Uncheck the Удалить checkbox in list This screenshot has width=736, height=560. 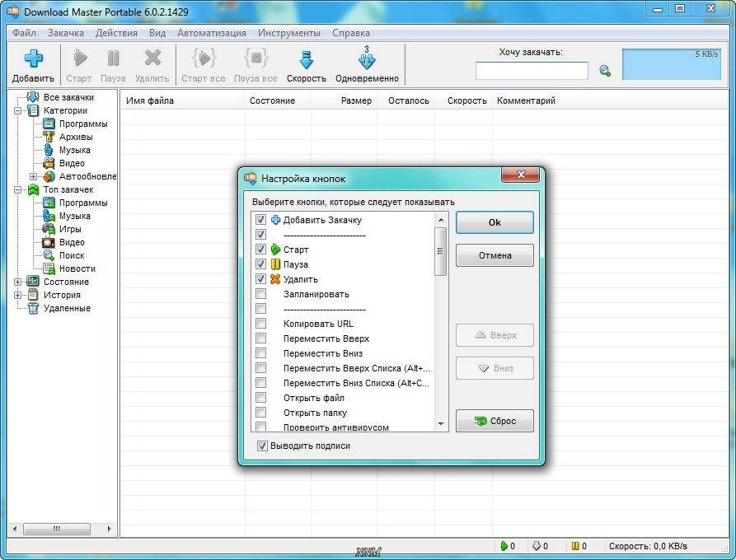[x=260, y=279]
